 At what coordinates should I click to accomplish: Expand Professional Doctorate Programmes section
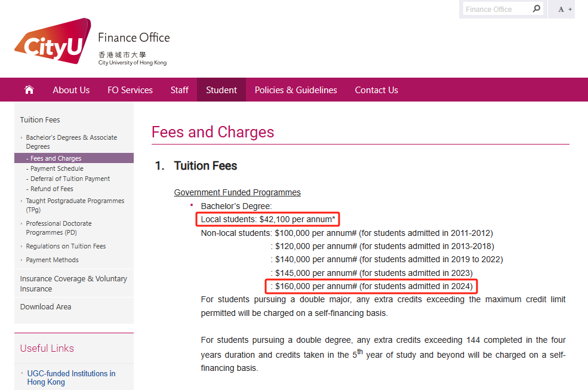point(59,228)
